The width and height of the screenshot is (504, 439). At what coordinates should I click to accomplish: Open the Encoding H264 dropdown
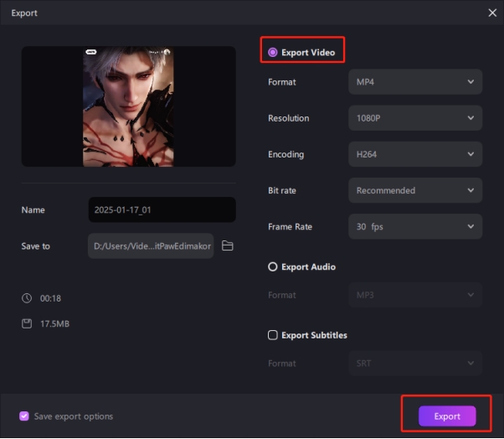[415, 154]
